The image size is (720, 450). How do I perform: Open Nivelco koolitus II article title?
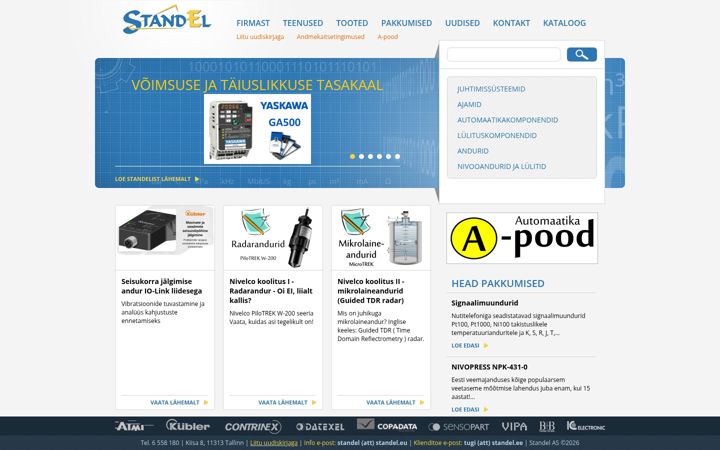(x=371, y=291)
